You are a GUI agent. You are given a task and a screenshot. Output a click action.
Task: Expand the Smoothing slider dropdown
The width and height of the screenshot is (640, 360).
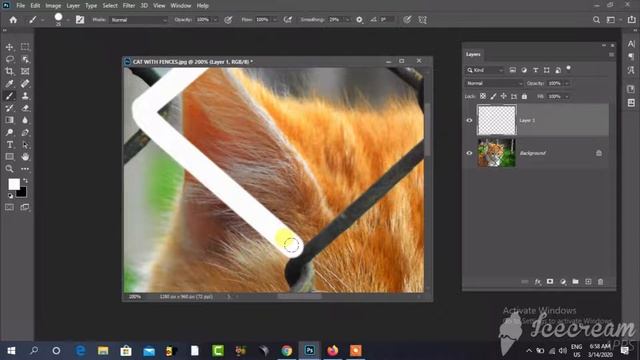click(347, 20)
